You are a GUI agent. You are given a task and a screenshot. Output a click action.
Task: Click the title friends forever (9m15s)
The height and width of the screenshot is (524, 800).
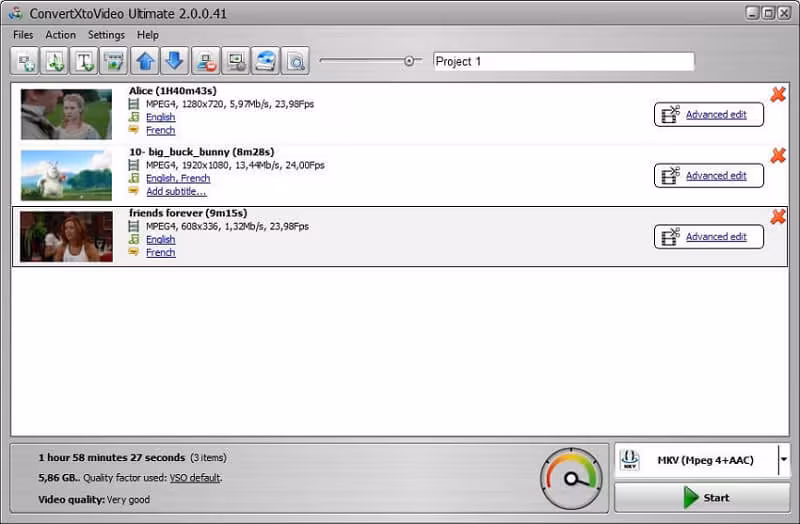pyautogui.click(x=188, y=213)
